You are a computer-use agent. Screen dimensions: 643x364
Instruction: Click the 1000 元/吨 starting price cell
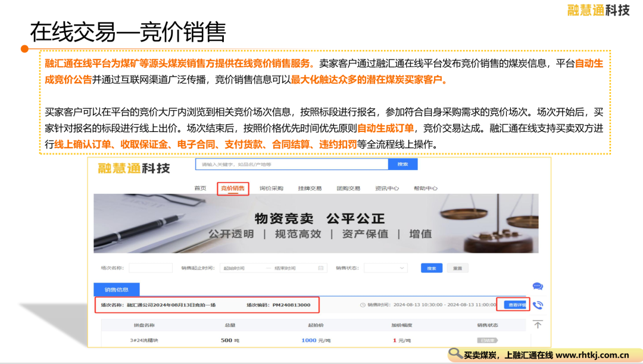[316, 340]
